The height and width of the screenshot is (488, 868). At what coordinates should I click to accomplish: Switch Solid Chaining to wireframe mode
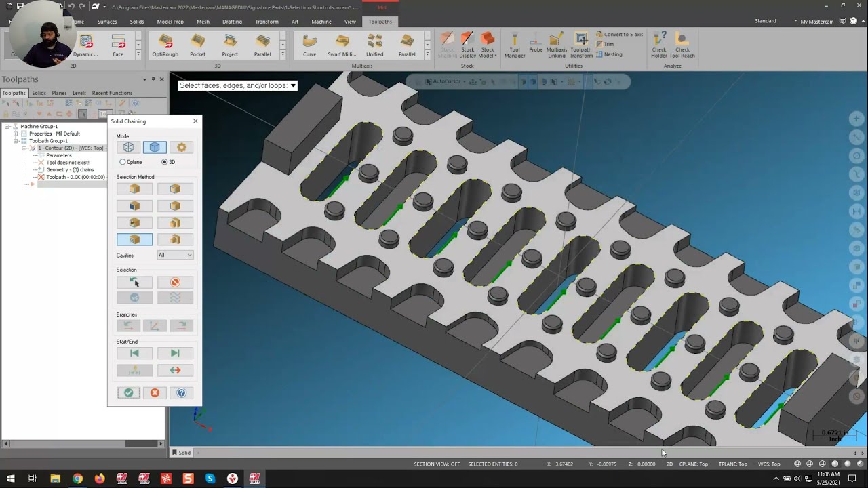click(128, 147)
